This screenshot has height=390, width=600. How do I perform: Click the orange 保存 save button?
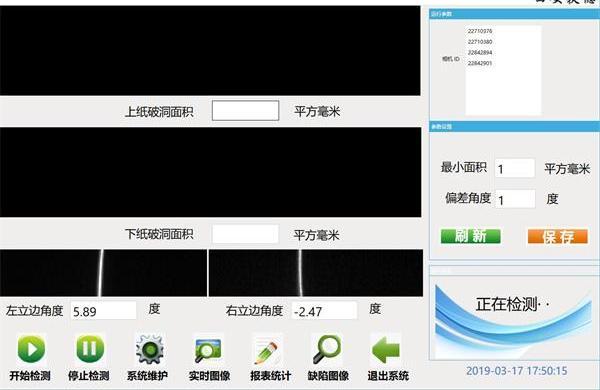pyautogui.click(x=558, y=237)
